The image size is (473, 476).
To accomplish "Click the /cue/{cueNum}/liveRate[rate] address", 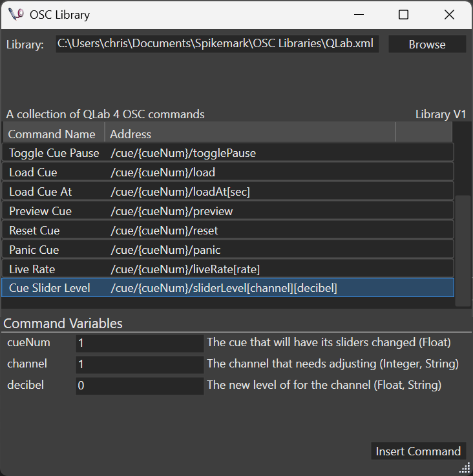I will (x=185, y=269).
